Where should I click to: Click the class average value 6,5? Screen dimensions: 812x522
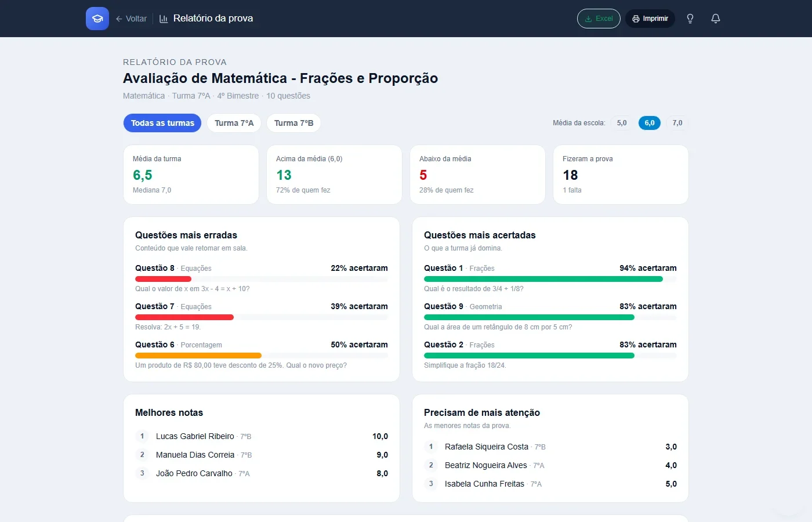click(143, 175)
